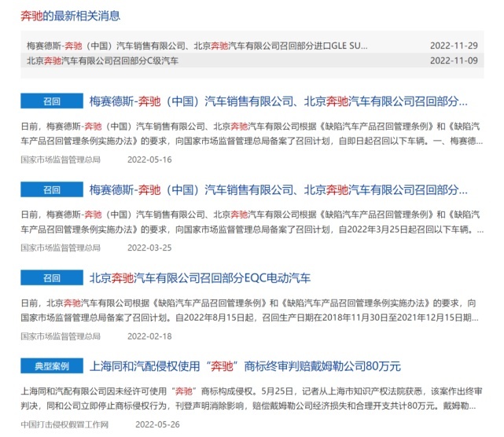This screenshot has width=504, height=437.
Task: Open 上海同和汽配侵权使用“奔驰”商标 article title
Action: tap(245, 366)
